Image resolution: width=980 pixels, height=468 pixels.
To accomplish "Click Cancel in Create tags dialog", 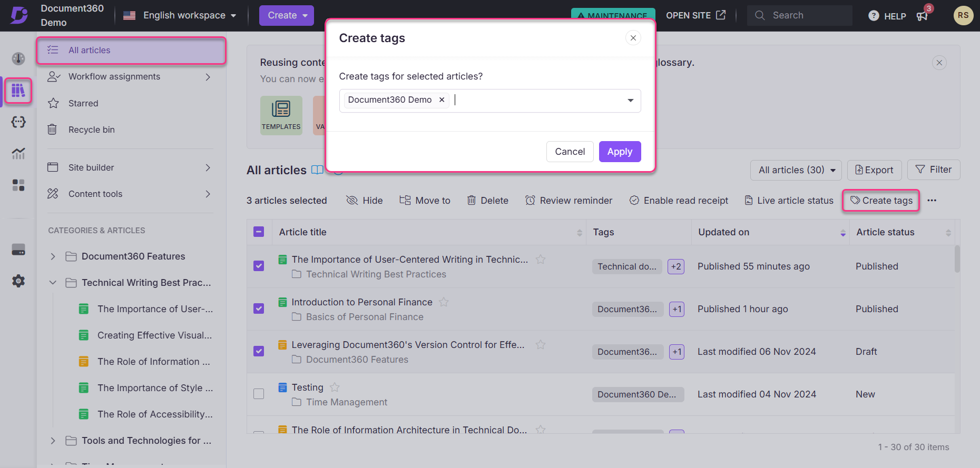I will coord(570,152).
